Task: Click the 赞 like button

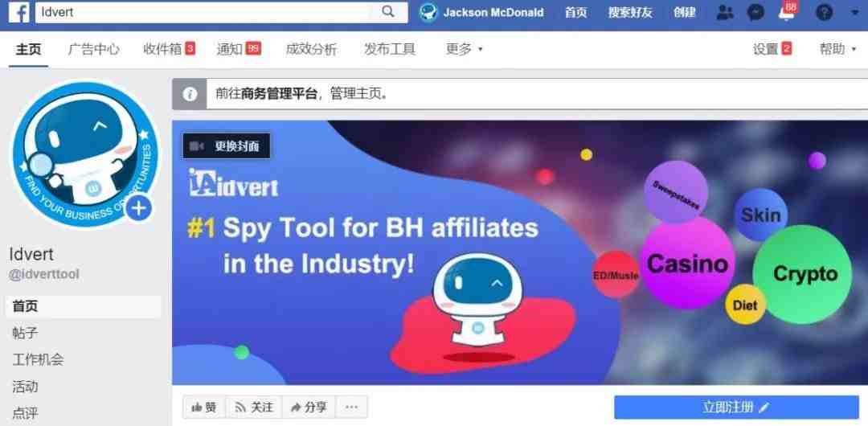Action: tap(203, 408)
